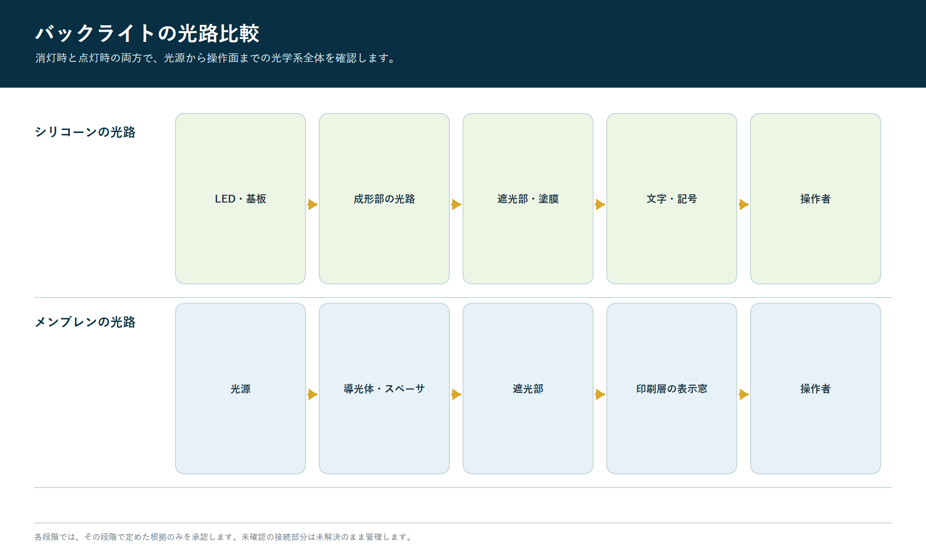Click the 遮光部・塗膜 card

pos(528,199)
